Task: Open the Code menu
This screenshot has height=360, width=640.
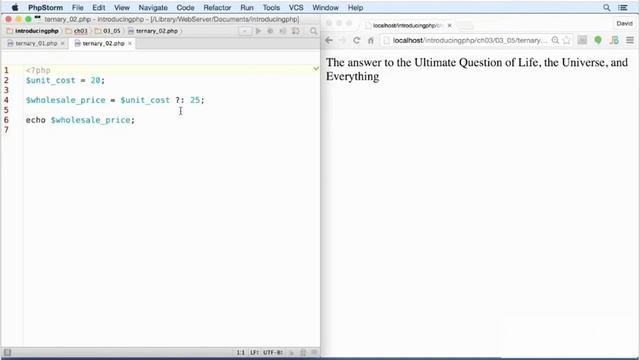Action: [185, 7]
